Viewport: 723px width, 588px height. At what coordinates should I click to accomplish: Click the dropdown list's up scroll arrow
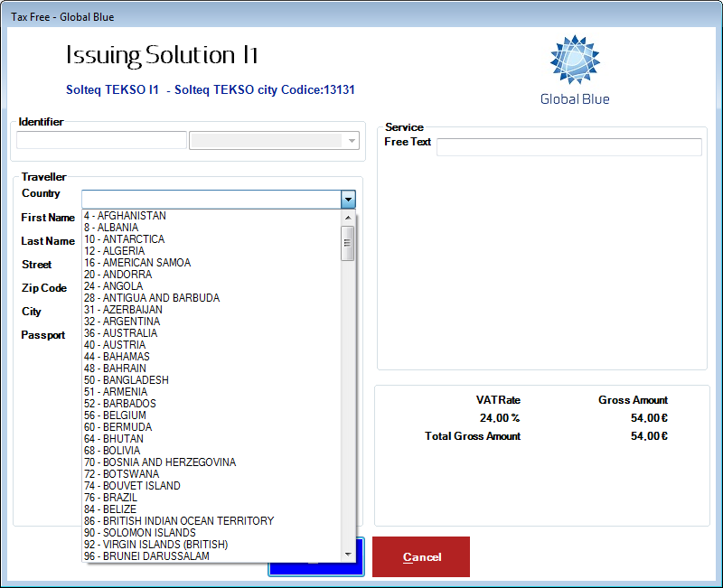(x=348, y=217)
